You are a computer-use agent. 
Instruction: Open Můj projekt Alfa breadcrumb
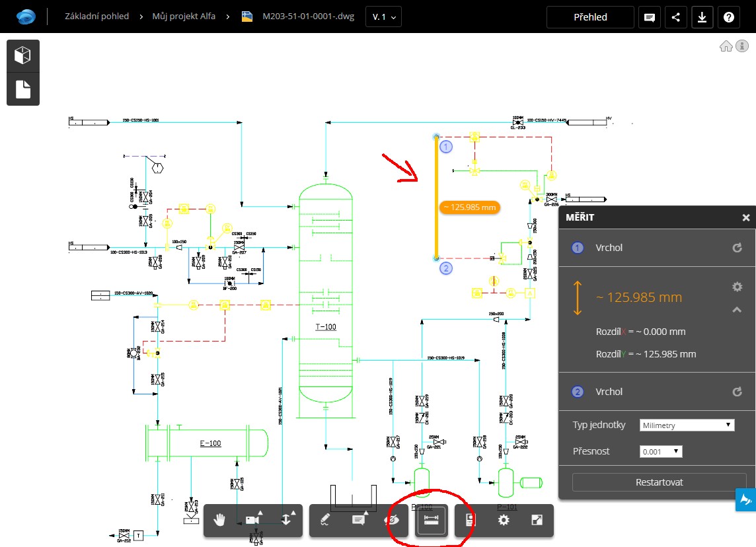click(x=184, y=17)
